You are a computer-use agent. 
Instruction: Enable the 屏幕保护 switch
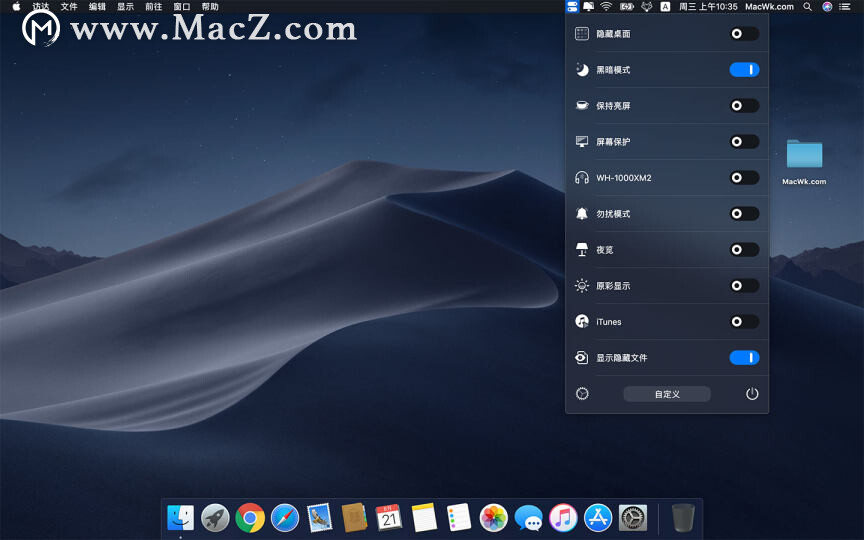(x=744, y=142)
